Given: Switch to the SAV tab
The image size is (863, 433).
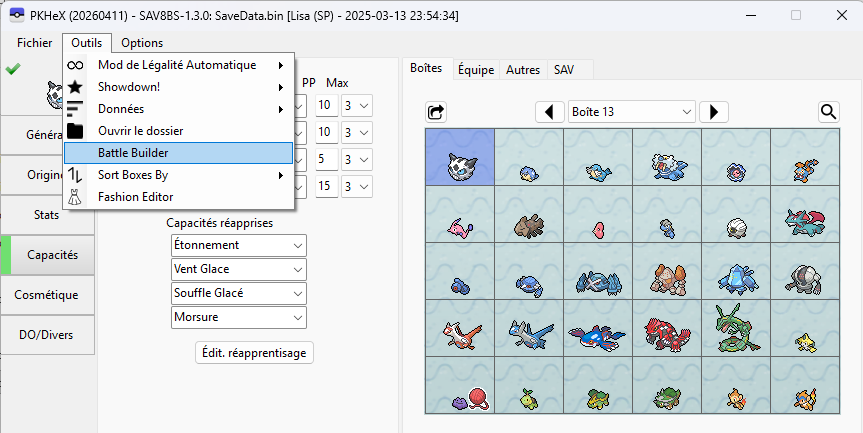Looking at the screenshot, I should (564, 70).
